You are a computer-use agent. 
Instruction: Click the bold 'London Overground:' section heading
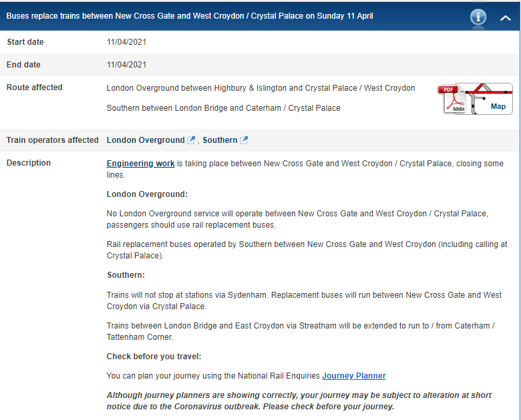coord(147,194)
